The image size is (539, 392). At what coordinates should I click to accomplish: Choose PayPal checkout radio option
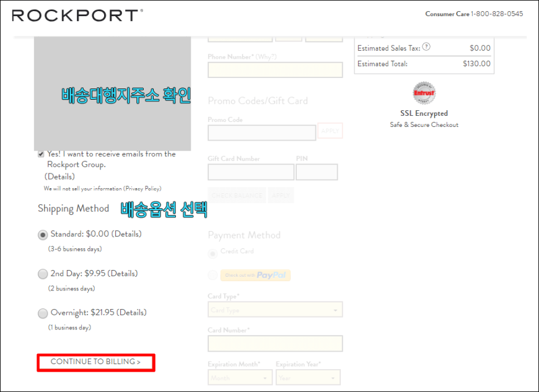(213, 275)
